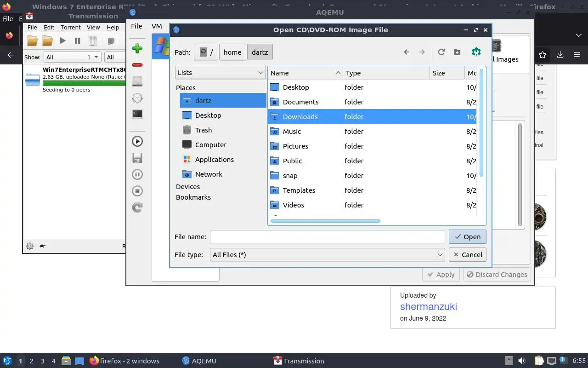
Task: Click the horizontal scrollbar in file list
Action: pos(325,221)
